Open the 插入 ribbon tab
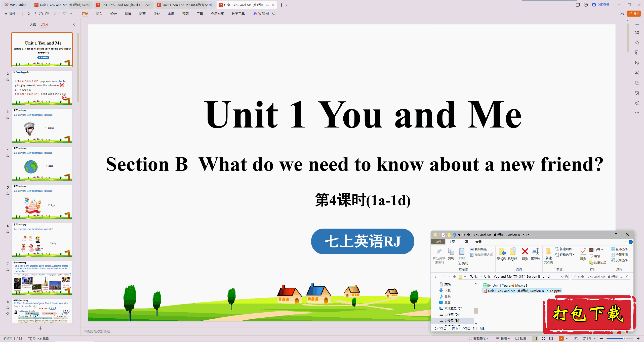This screenshot has width=644, height=342. click(x=99, y=14)
